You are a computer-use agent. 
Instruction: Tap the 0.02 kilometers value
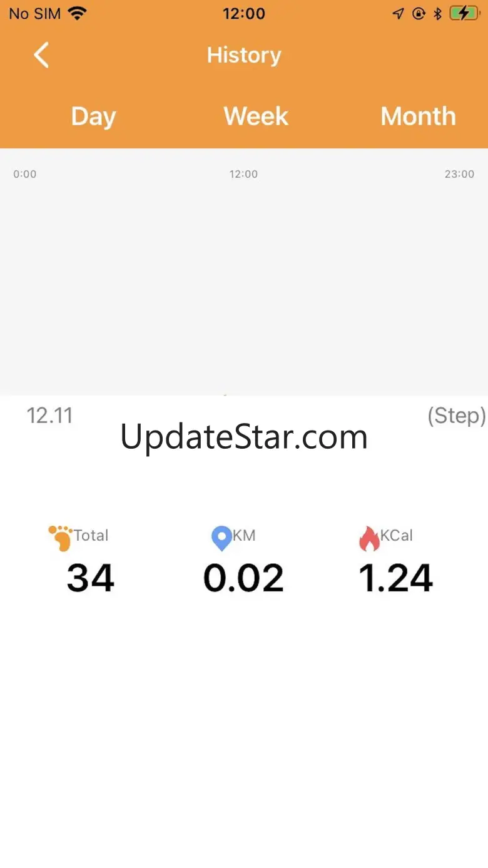[243, 578]
